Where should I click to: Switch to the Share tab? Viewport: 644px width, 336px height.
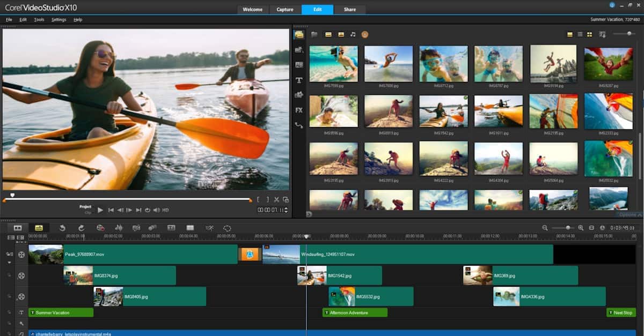click(349, 10)
